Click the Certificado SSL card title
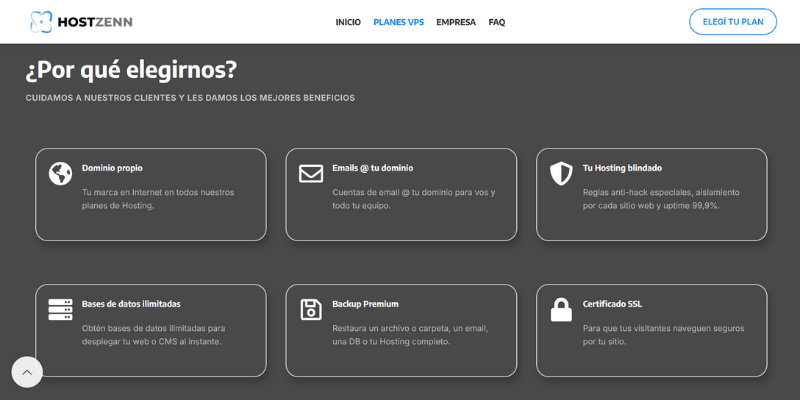This screenshot has width=800, height=400. pyautogui.click(x=612, y=304)
